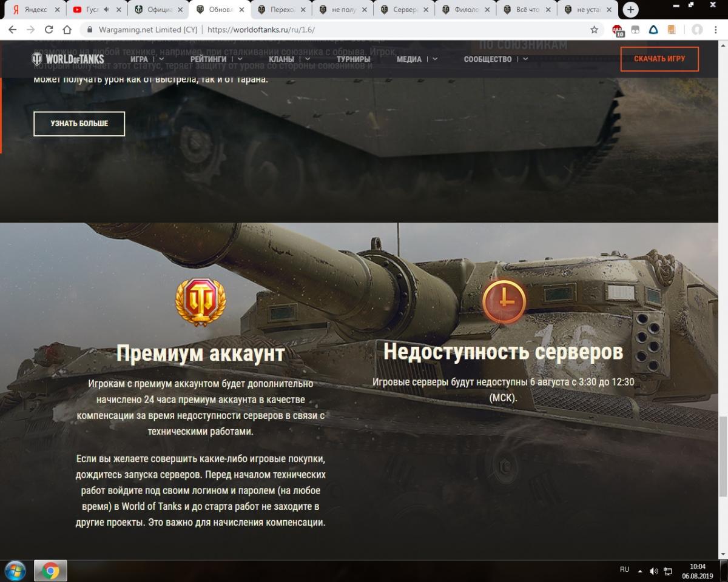Viewport: 728px width, 582px height.
Task: Switch input language from RU
Action: pos(624,570)
